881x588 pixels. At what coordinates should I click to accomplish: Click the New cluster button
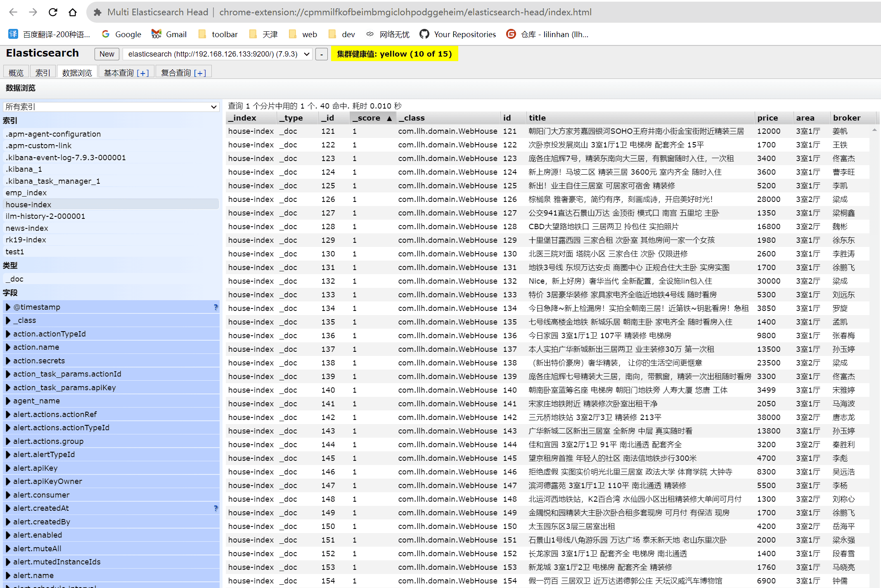tap(107, 54)
